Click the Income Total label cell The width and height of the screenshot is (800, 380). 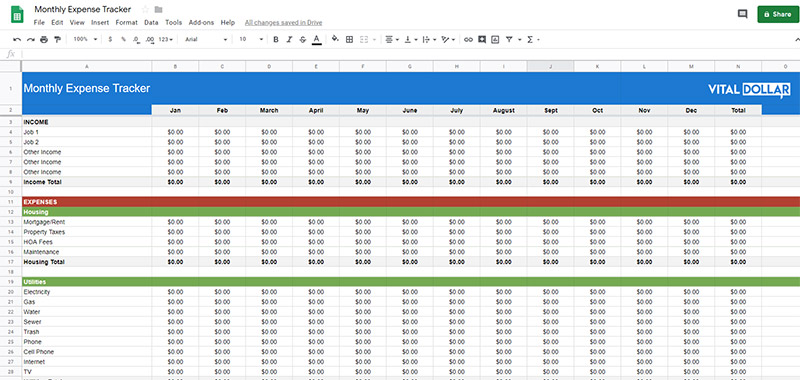click(87, 182)
